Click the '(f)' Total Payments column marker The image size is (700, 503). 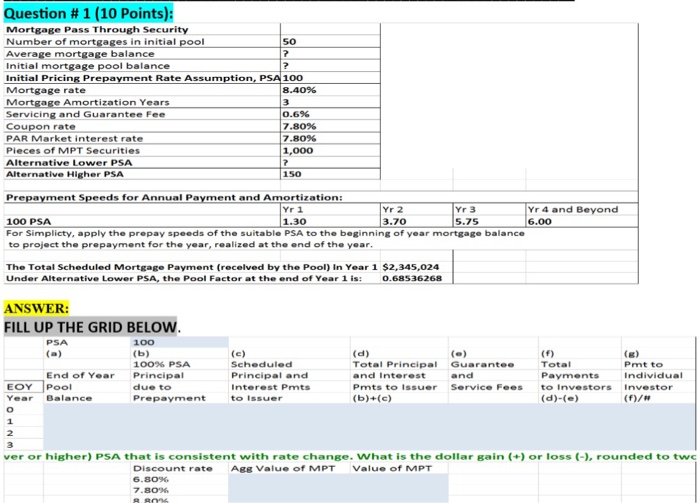coord(548,353)
